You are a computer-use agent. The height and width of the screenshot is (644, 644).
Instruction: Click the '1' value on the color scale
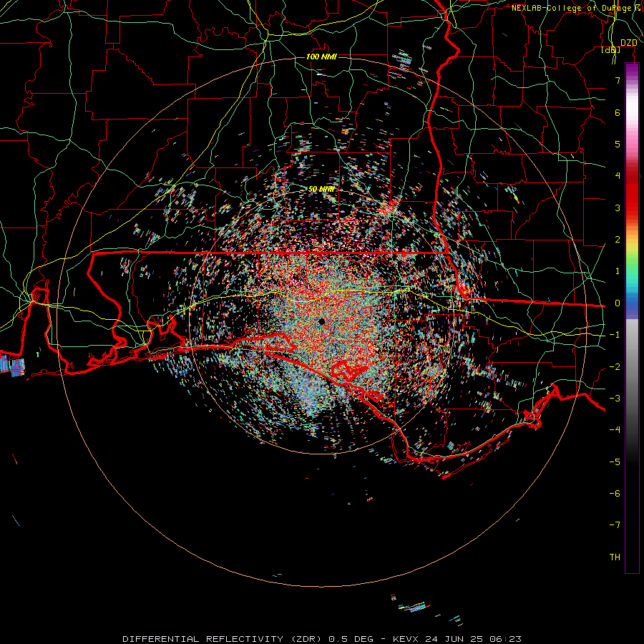(618, 271)
